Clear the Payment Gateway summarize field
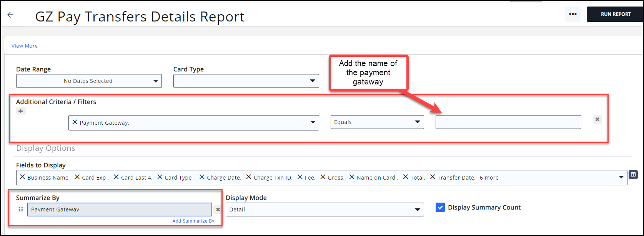Image resolution: width=644 pixels, height=236 pixels. [x=218, y=210]
